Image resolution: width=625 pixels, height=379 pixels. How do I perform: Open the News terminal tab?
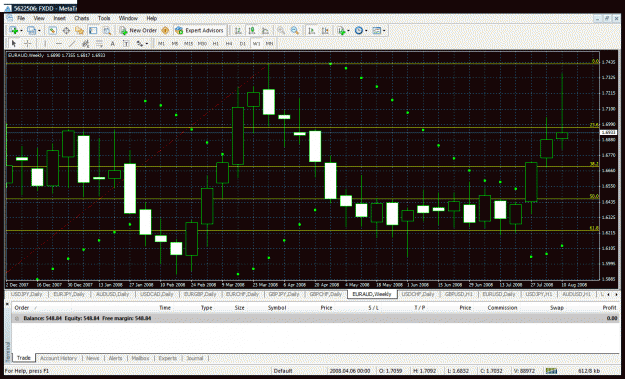point(93,358)
